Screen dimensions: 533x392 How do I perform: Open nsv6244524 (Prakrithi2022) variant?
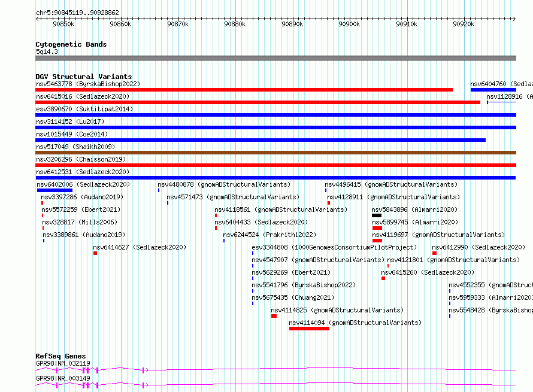269,235
